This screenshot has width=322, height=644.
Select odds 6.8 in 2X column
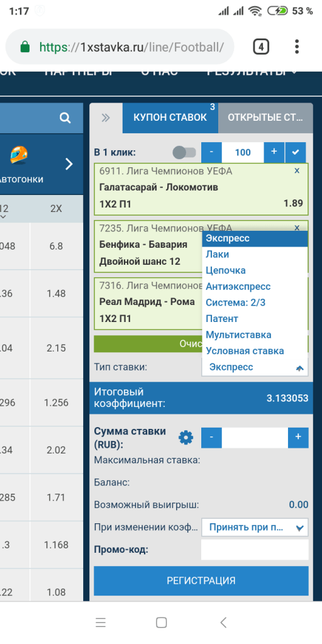click(x=56, y=247)
